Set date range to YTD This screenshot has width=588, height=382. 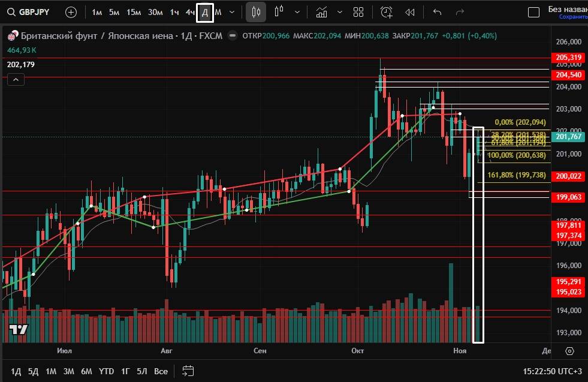point(106,371)
